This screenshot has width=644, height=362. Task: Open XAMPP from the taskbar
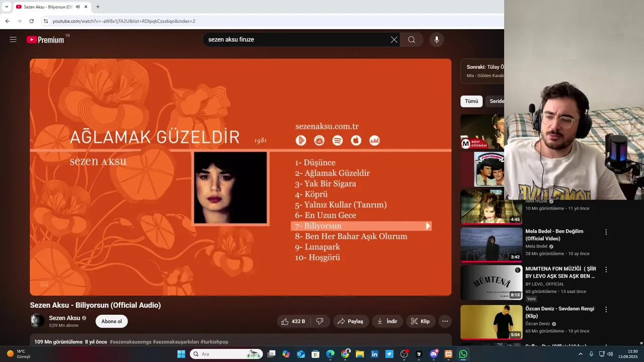coord(448,354)
